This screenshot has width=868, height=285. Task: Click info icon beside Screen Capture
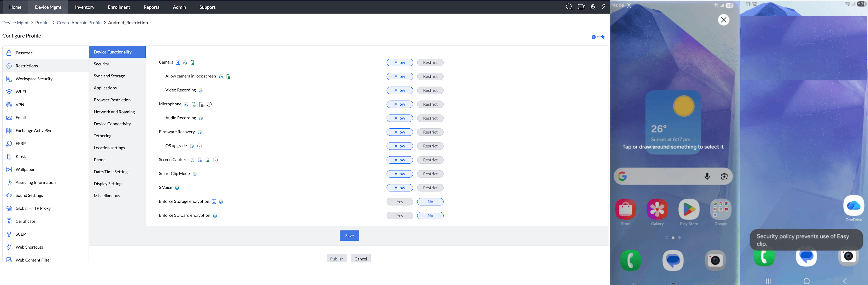coord(215,160)
